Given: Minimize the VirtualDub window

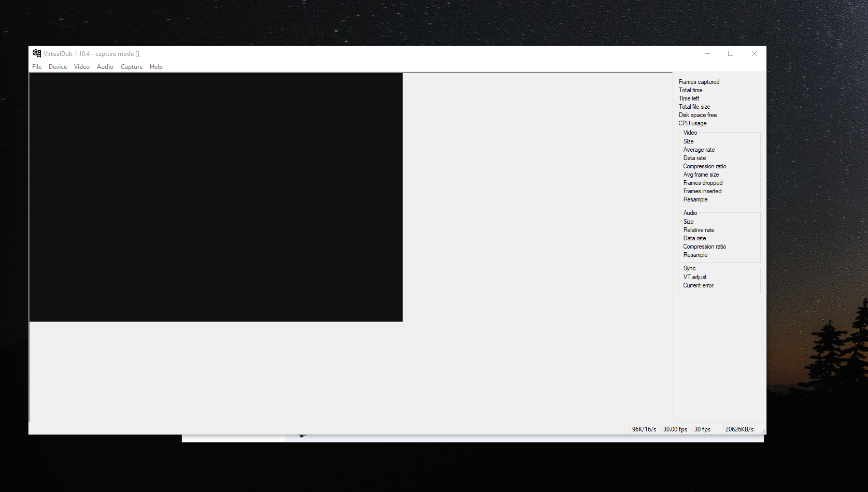Looking at the screenshot, I should click(x=707, y=53).
